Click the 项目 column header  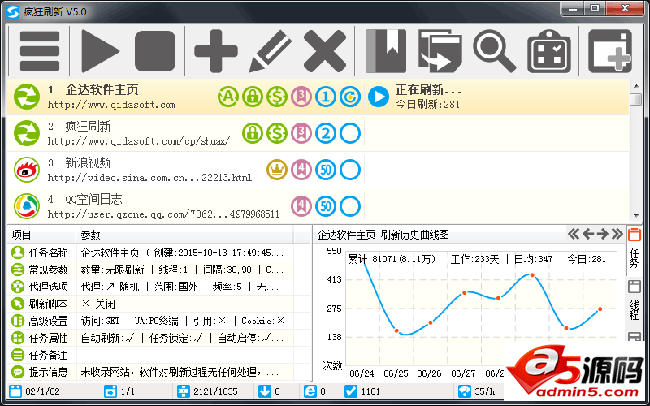tap(42, 236)
